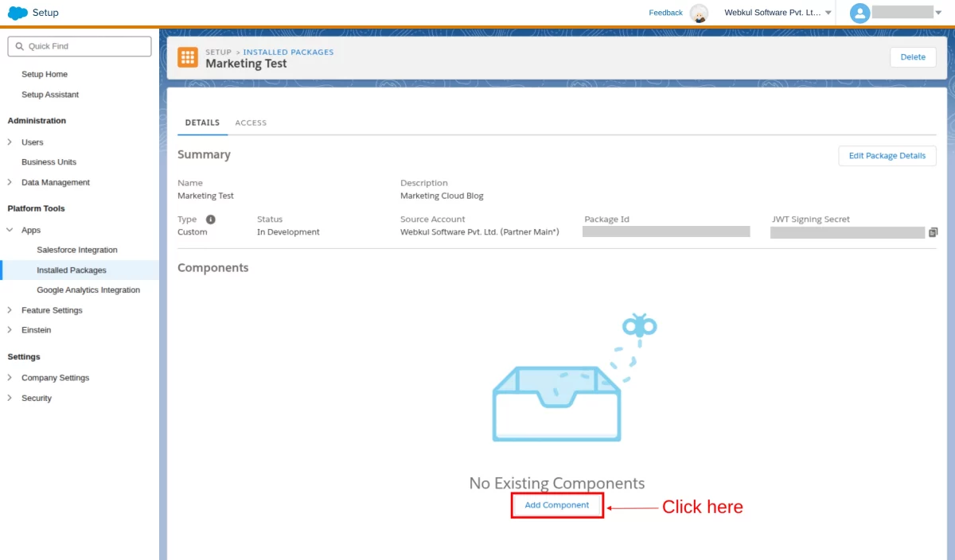Select the Details tab
This screenshot has width=955, height=560.
pyautogui.click(x=202, y=122)
